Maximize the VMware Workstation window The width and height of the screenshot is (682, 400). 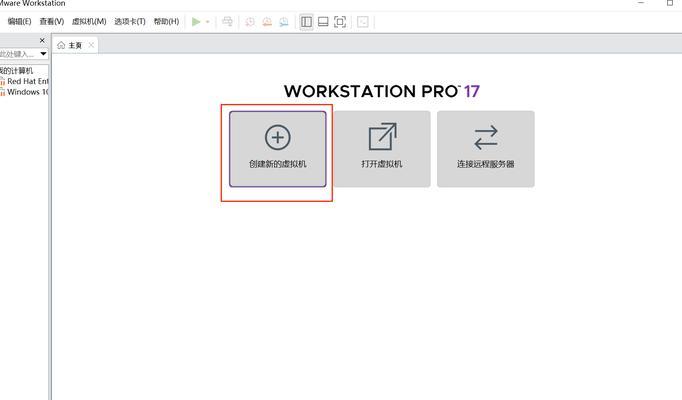tap(670, 3)
